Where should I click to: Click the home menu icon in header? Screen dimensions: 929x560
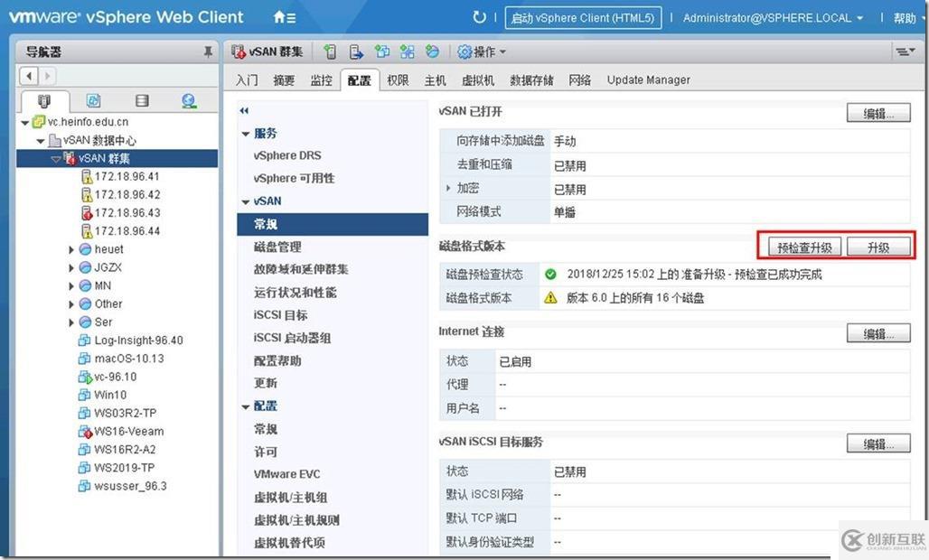click(285, 18)
